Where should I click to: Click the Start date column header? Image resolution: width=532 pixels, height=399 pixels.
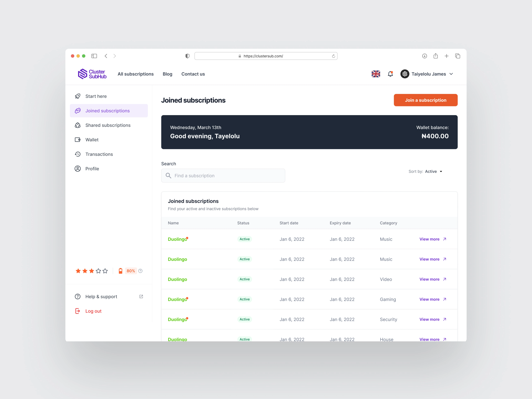[289, 223]
